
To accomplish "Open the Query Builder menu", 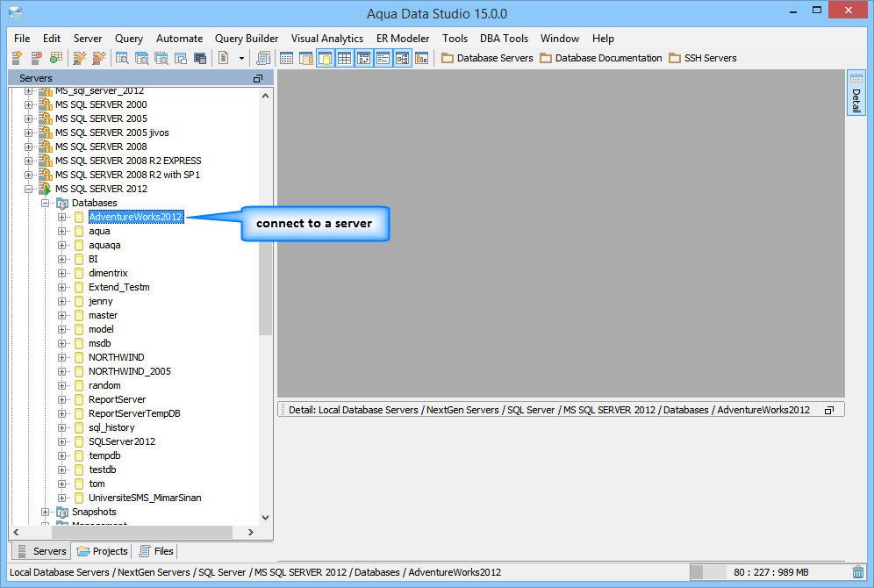I will (247, 39).
